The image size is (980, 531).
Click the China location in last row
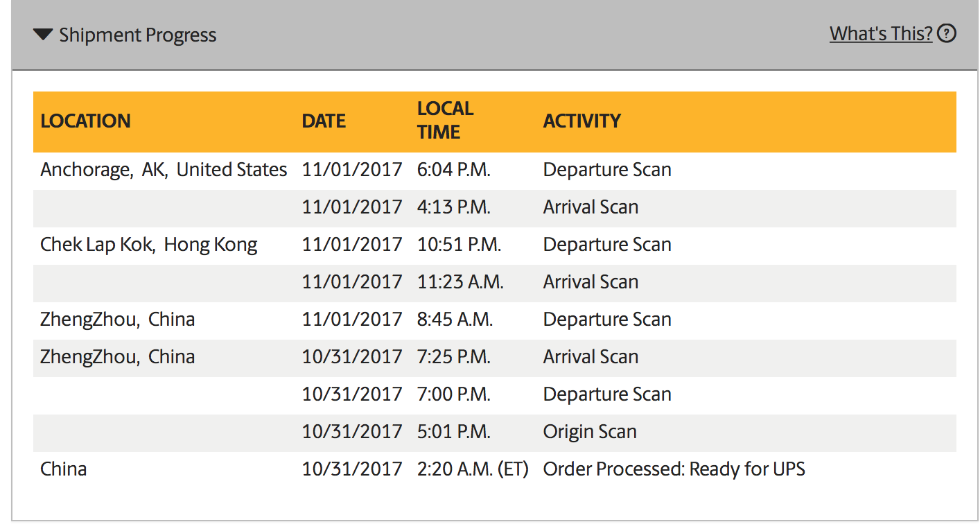click(64, 469)
